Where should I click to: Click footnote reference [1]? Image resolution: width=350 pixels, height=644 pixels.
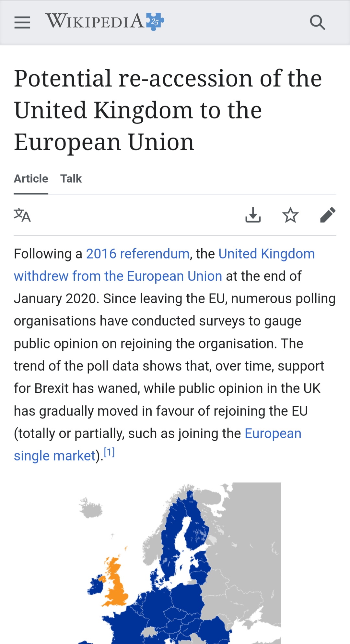[x=109, y=452]
